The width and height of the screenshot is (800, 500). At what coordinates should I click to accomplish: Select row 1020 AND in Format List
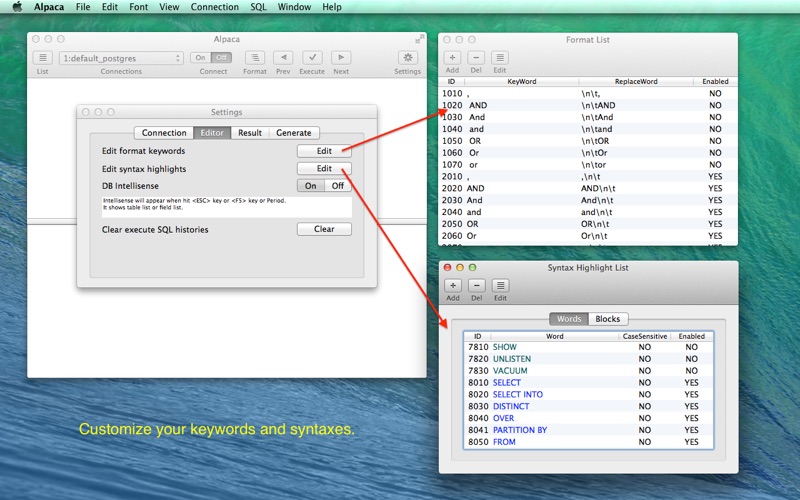588,105
